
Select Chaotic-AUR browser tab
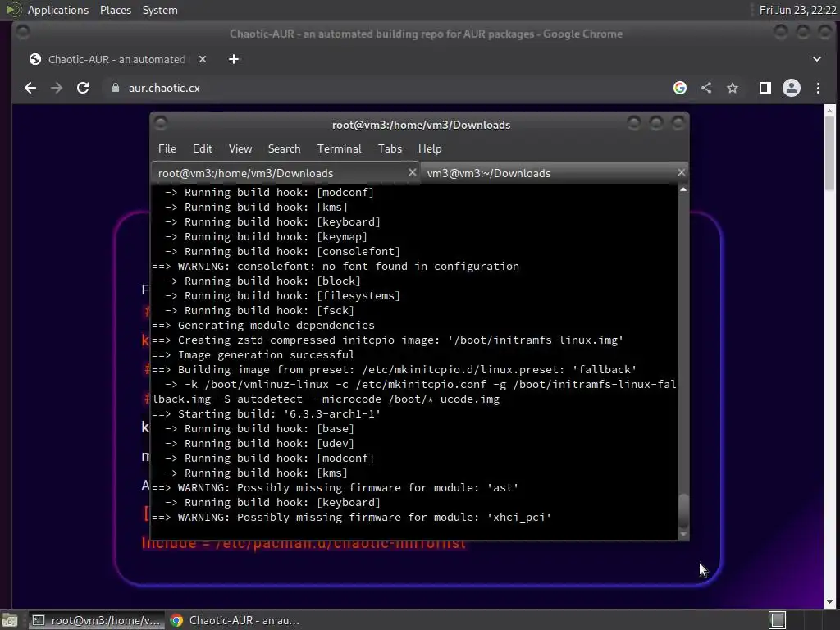[x=116, y=59]
